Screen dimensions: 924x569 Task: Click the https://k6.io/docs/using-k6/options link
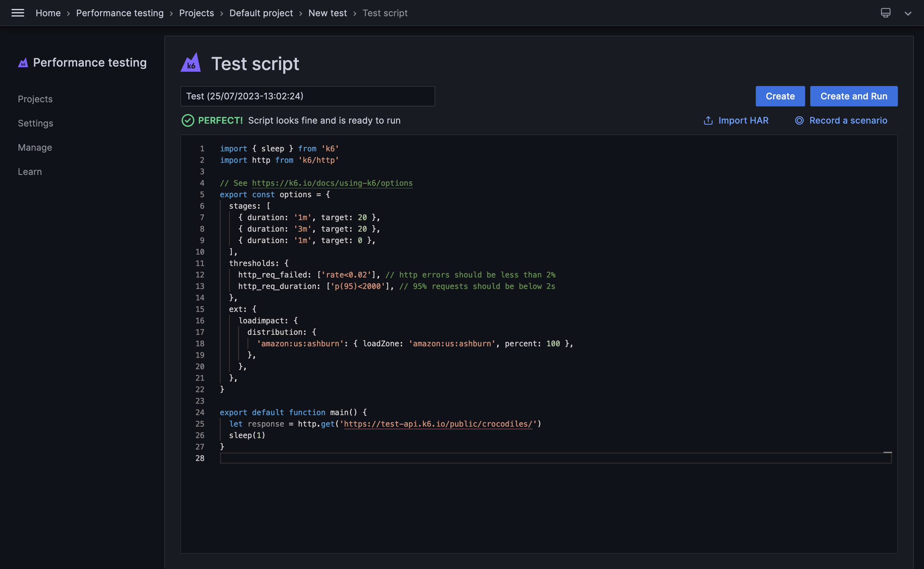tap(332, 183)
